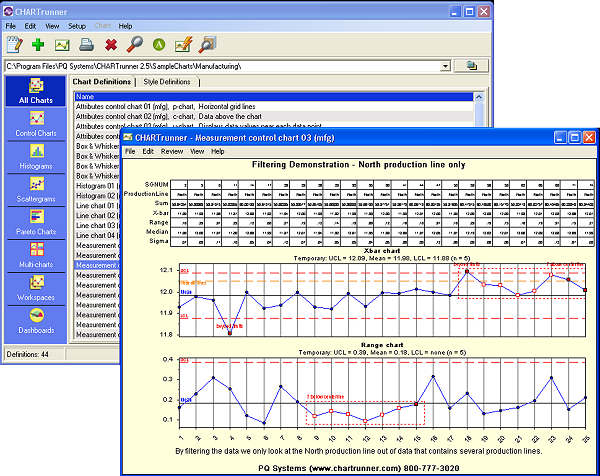Click the red X delete icon
Image resolution: width=600 pixels, height=476 pixels.
click(111, 45)
